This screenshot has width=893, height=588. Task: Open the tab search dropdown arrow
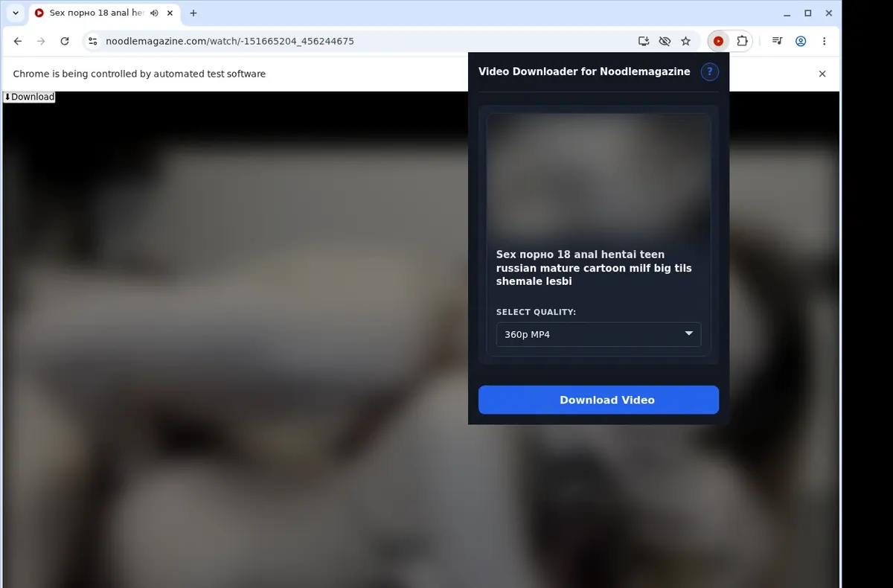[x=16, y=13]
